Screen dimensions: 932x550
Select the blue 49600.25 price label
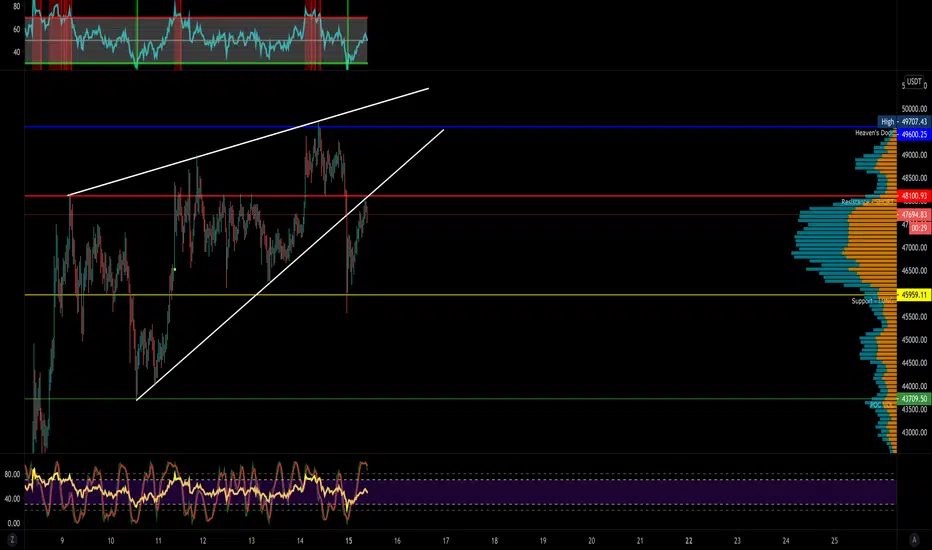click(x=914, y=134)
